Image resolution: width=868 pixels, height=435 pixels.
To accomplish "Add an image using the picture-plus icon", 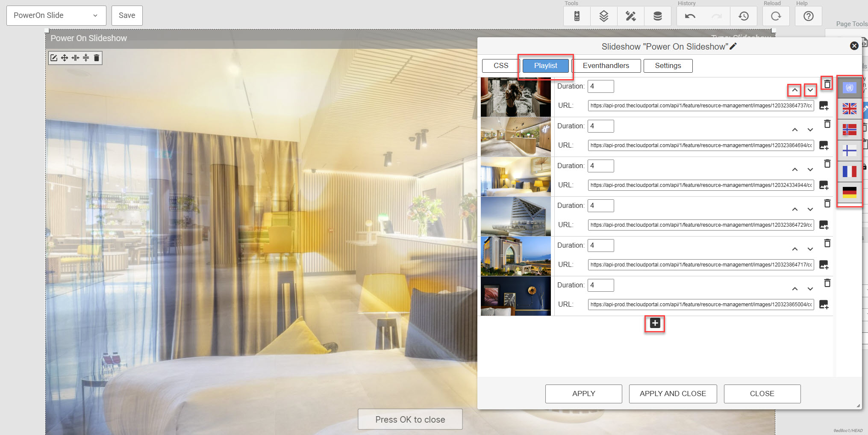I will pyautogui.click(x=824, y=106).
